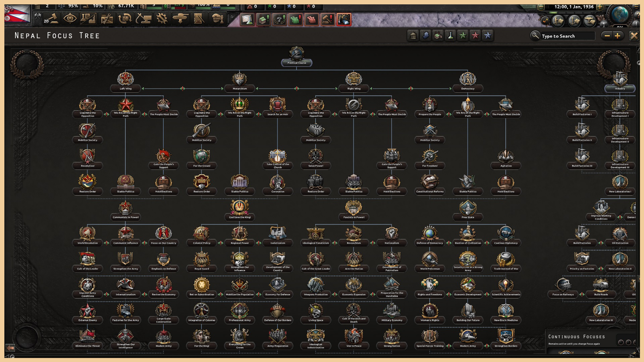The image size is (644, 362).
Task: Open the Recruit and deploy gear icon
Action: tap(162, 18)
